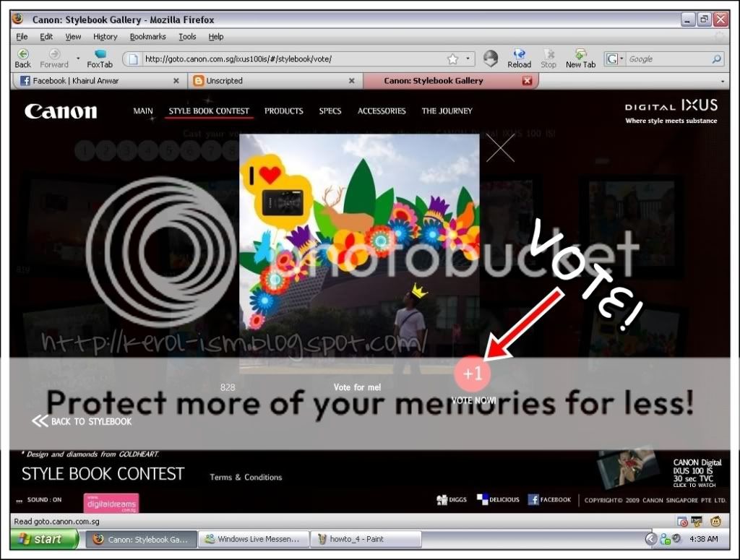This screenshot has width=740, height=560.
Task: Click the Google search box
Action: 668,59
